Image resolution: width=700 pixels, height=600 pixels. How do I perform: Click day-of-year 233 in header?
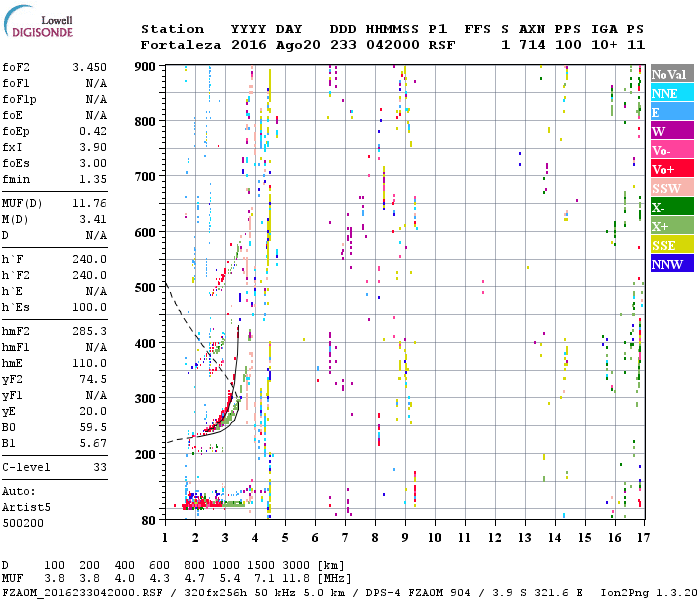[x=343, y=45]
